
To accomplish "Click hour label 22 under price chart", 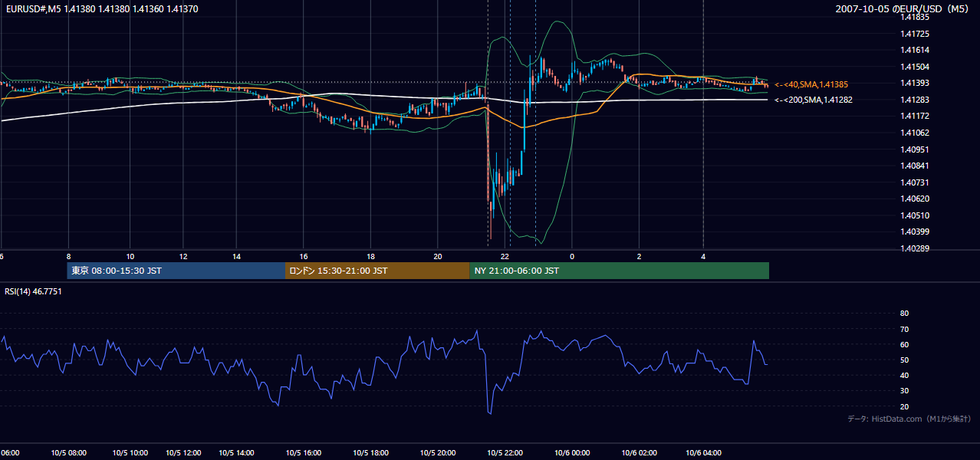I will click(505, 256).
